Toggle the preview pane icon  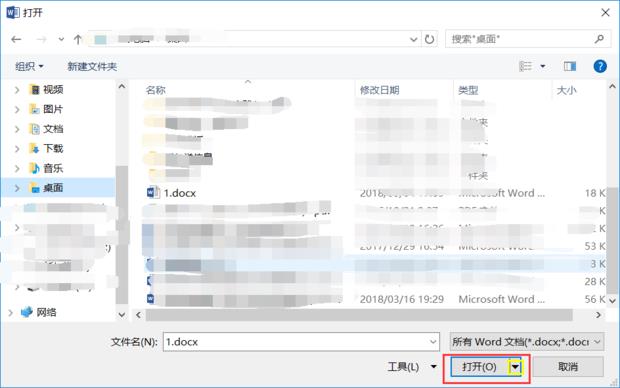570,66
